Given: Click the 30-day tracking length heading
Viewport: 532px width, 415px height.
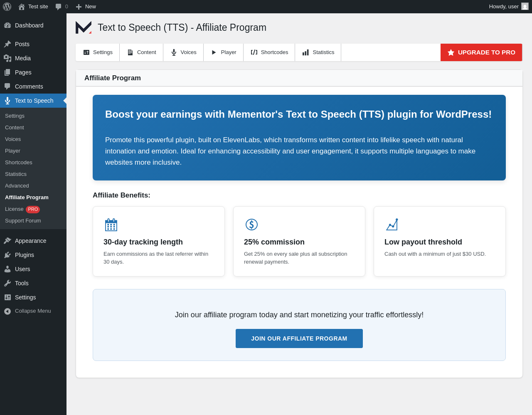Looking at the screenshot, I should pyautogui.click(x=143, y=242).
